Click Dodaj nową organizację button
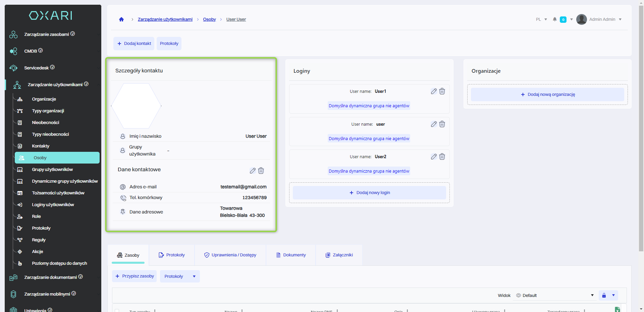644x312 pixels. tap(547, 95)
